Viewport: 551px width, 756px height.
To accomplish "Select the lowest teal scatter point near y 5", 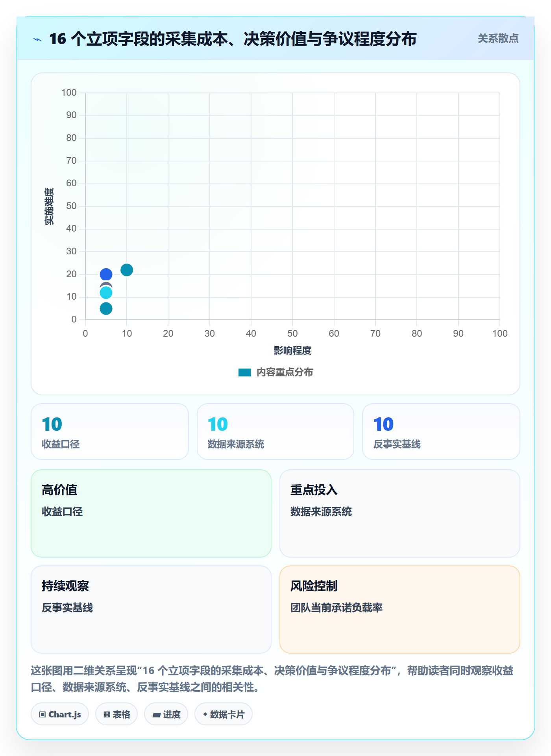I will [x=106, y=309].
